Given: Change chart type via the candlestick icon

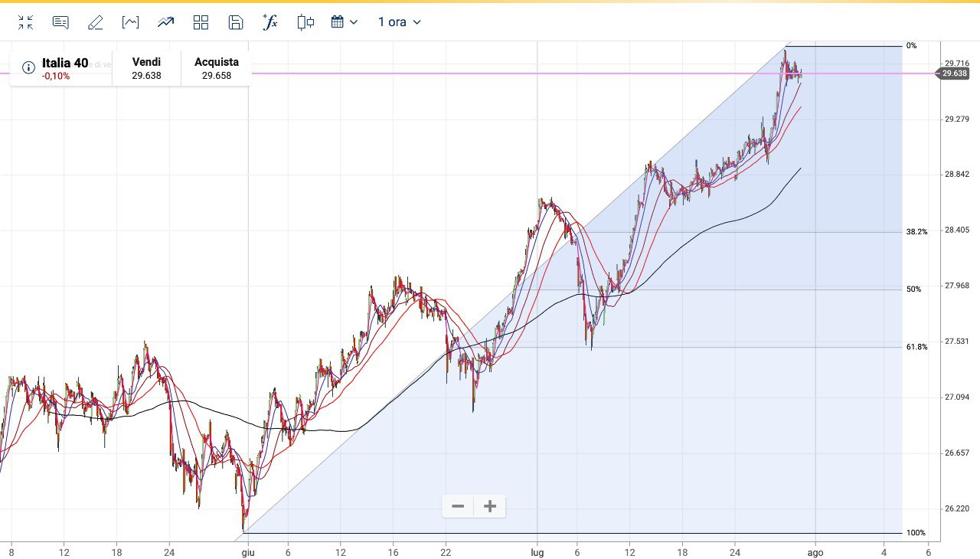Looking at the screenshot, I should click(305, 22).
